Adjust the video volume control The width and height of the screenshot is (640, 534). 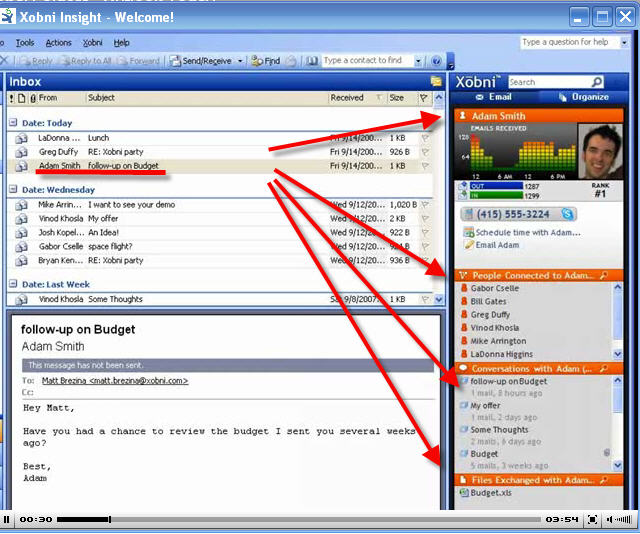[620, 519]
